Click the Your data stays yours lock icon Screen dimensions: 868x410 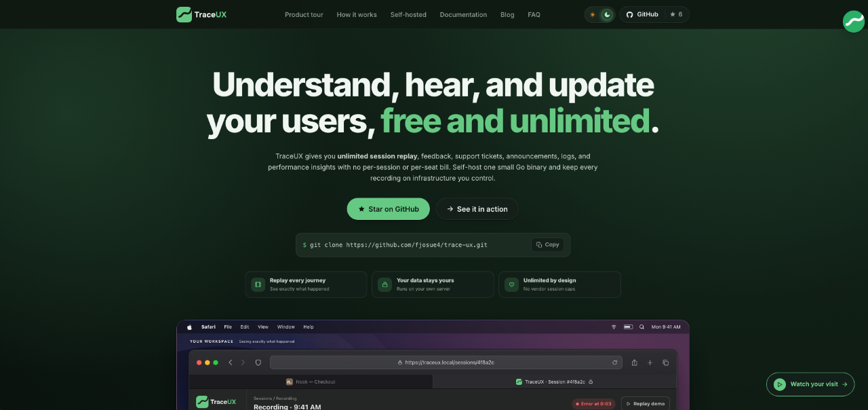click(384, 284)
